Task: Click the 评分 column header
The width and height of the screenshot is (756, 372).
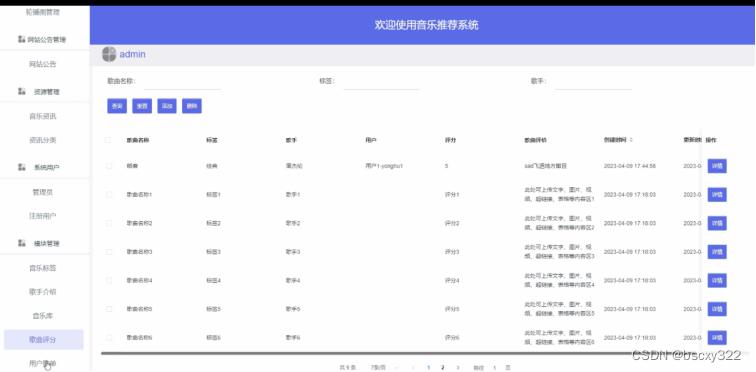Action: pyautogui.click(x=450, y=140)
